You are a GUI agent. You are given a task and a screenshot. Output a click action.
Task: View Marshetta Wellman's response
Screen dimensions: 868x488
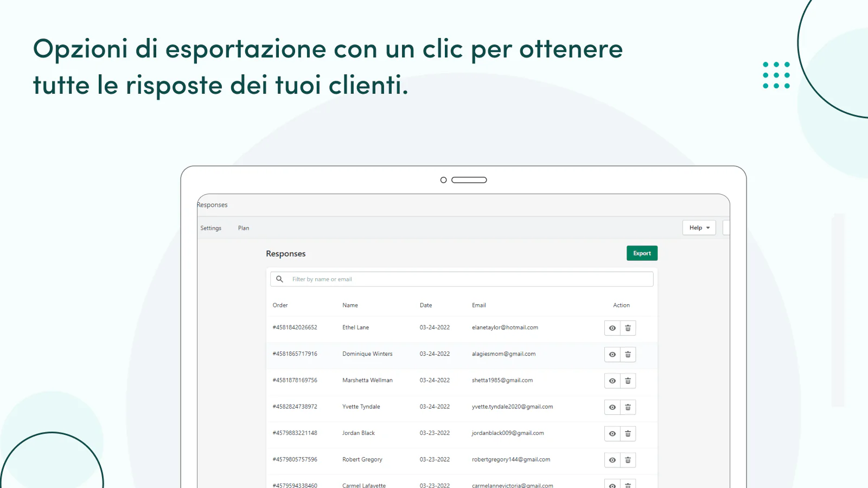coord(612,381)
